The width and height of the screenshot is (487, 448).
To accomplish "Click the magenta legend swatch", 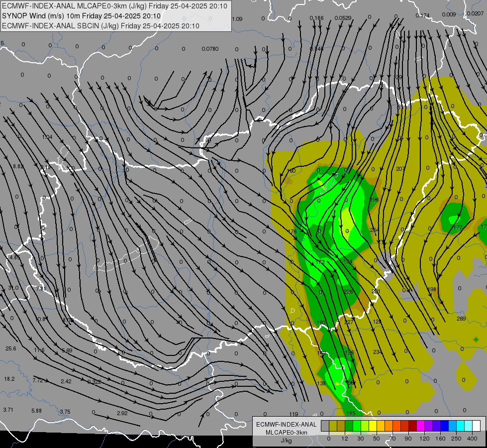I will tap(420, 426).
